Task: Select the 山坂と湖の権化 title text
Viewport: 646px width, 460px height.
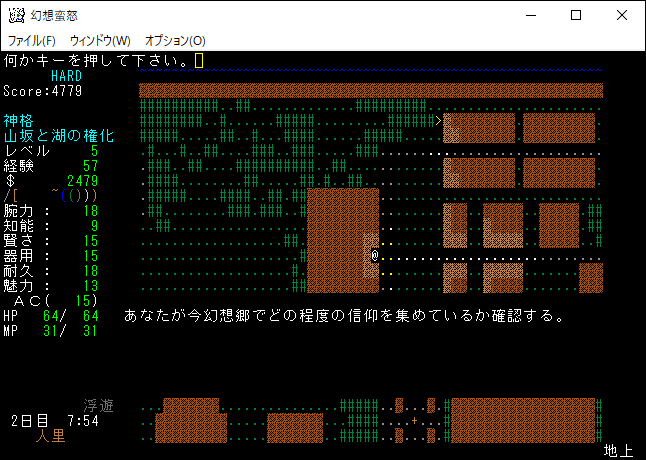Action: tap(59, 135)
